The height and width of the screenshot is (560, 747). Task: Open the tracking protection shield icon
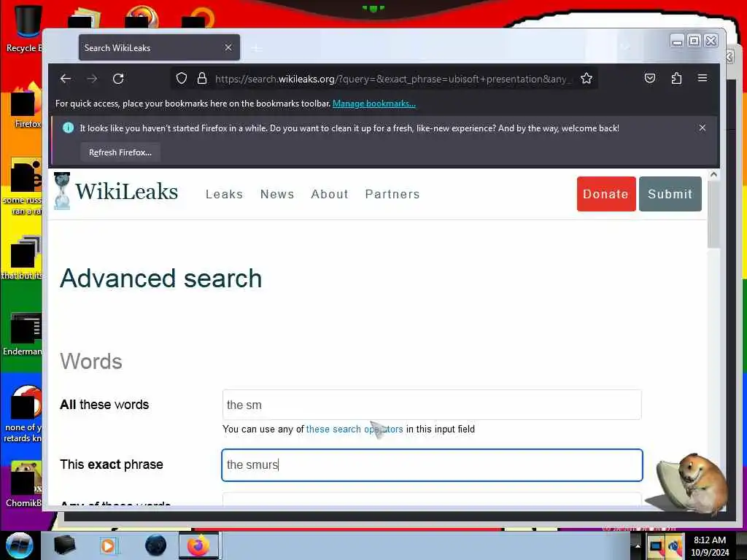182,79
